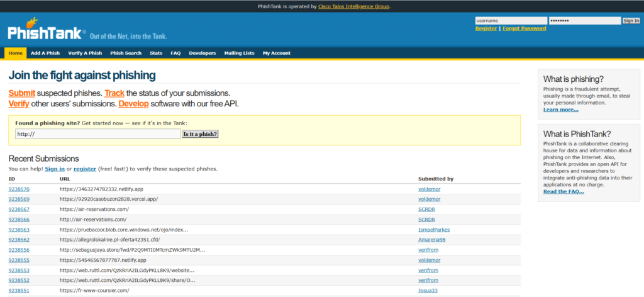Open the Add A Phish tab
Image resolution: width=644 pixels, height=297 pixels.
[46, 53]
